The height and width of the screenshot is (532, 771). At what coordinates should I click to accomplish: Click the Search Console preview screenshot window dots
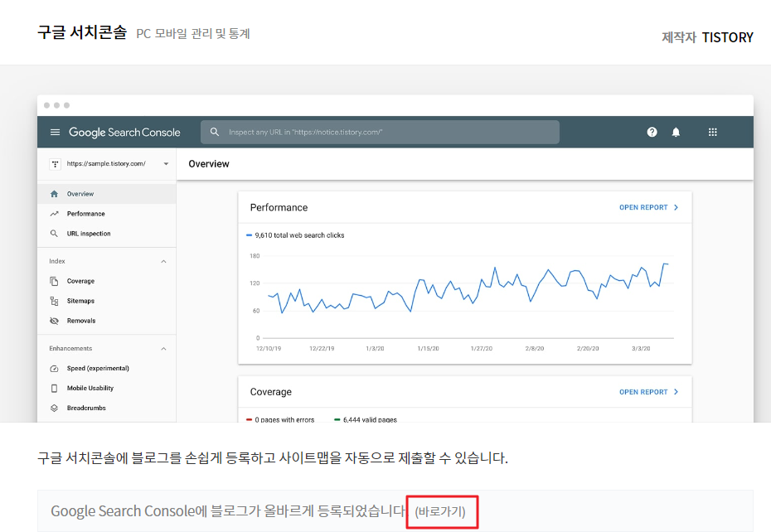click(56, 105)
